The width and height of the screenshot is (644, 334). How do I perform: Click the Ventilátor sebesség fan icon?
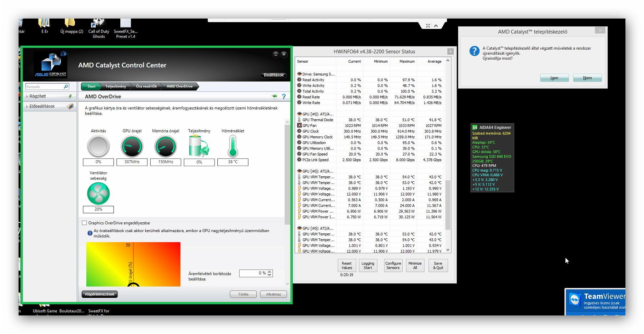coord(98,193)
